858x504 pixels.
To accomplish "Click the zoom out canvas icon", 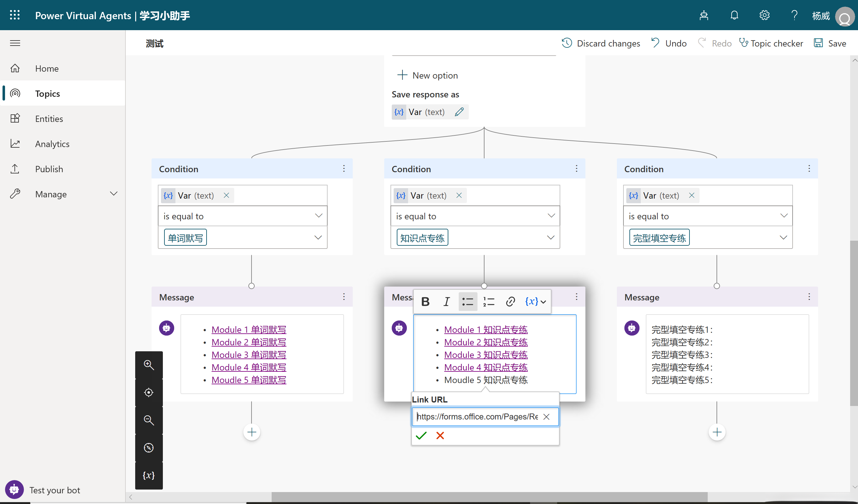I will 149,420.
